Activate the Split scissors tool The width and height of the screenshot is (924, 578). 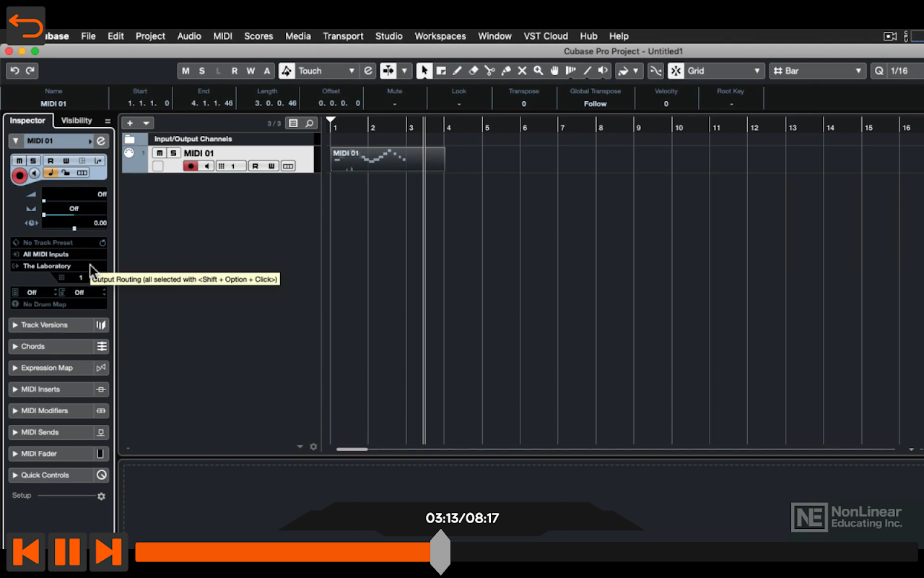[x=489, y=71]
